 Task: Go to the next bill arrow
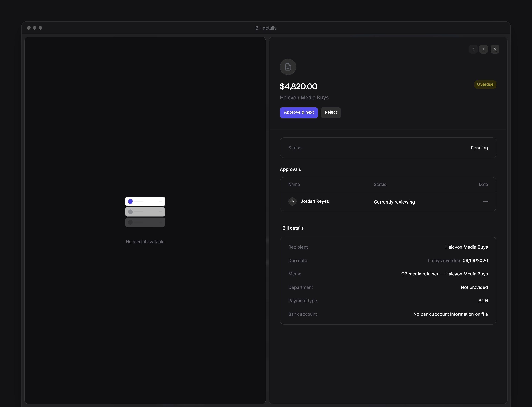click(x=483, y=49)
